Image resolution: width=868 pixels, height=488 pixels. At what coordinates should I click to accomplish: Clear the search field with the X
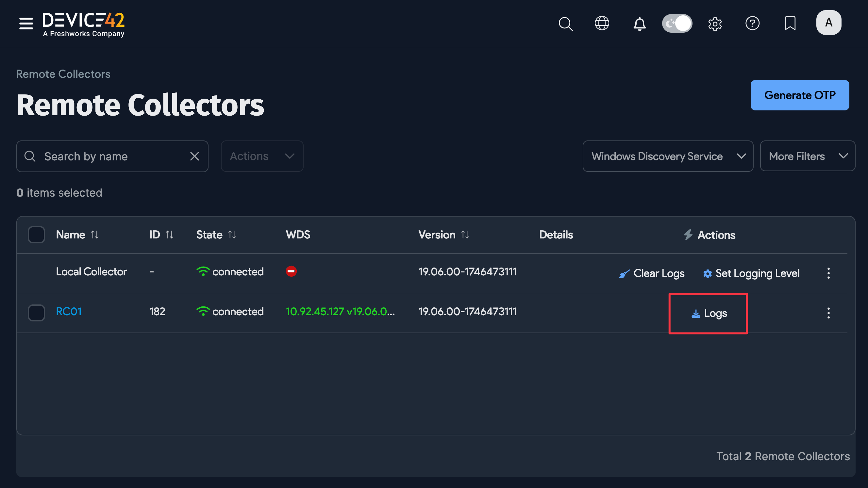pyautogui.click(x=195, y=156)
